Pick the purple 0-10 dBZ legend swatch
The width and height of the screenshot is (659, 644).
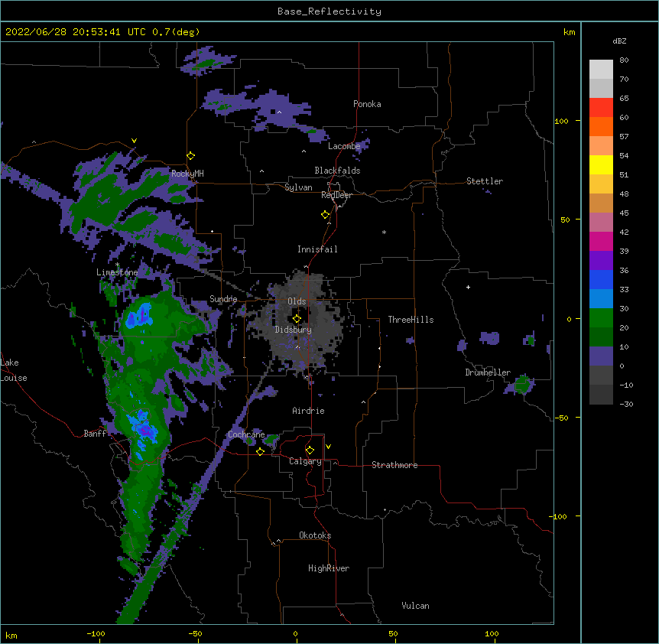pyautogui.click(x=601, y=356)
